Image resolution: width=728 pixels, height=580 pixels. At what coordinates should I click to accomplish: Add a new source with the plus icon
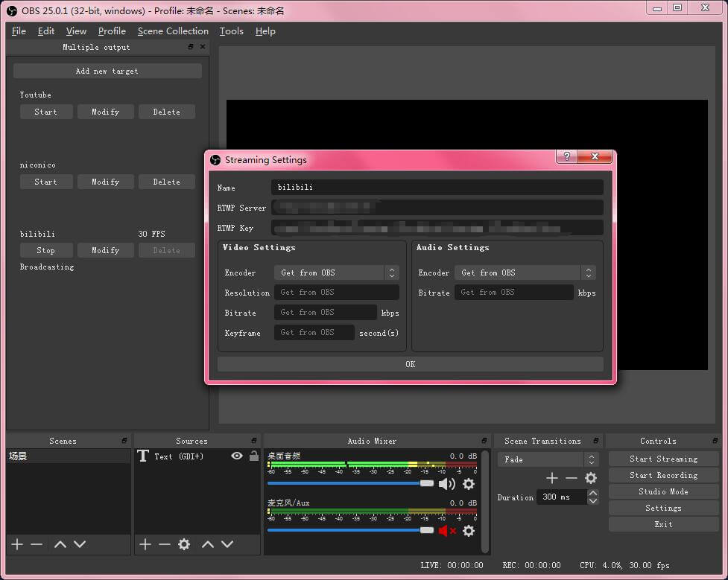tap(145, 544)
